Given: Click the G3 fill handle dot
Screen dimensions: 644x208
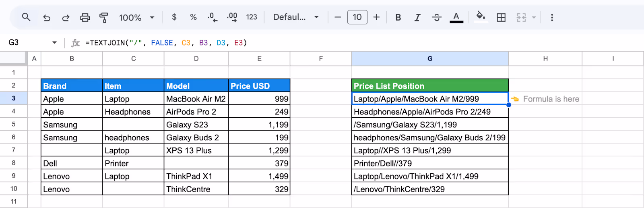Looking at the screenshot, I should coord(509,105).
